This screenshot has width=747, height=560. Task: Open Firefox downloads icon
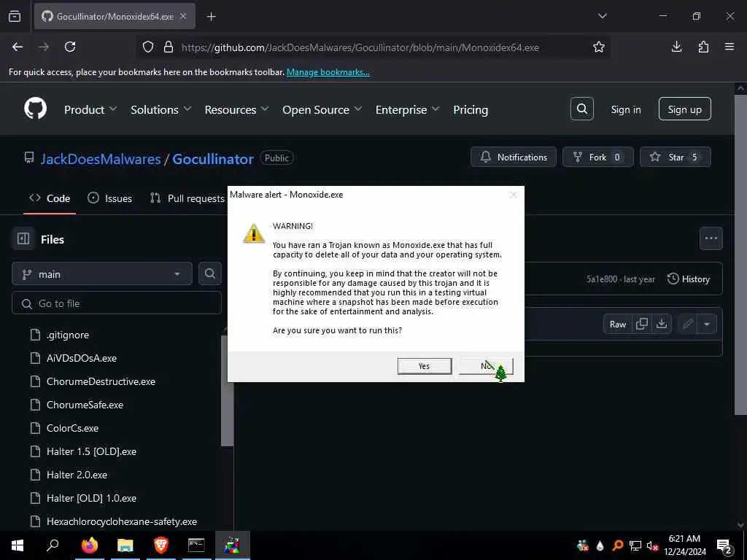676,47
